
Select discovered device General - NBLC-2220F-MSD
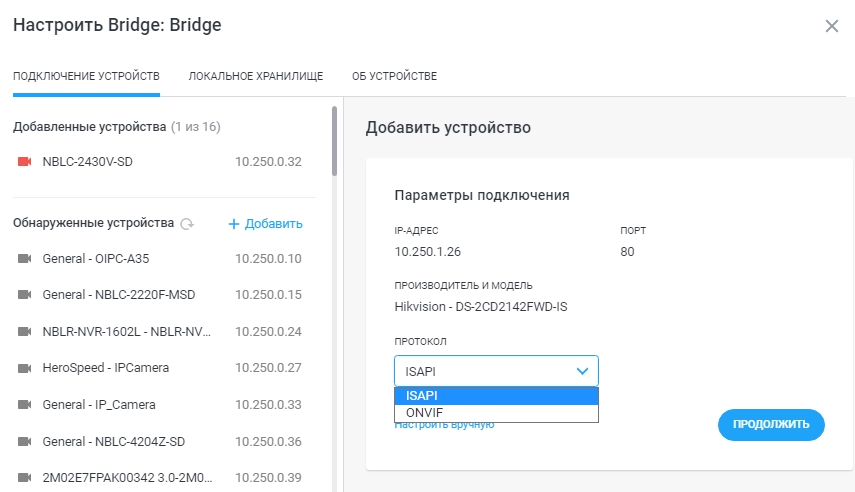(x=118, y=295)
